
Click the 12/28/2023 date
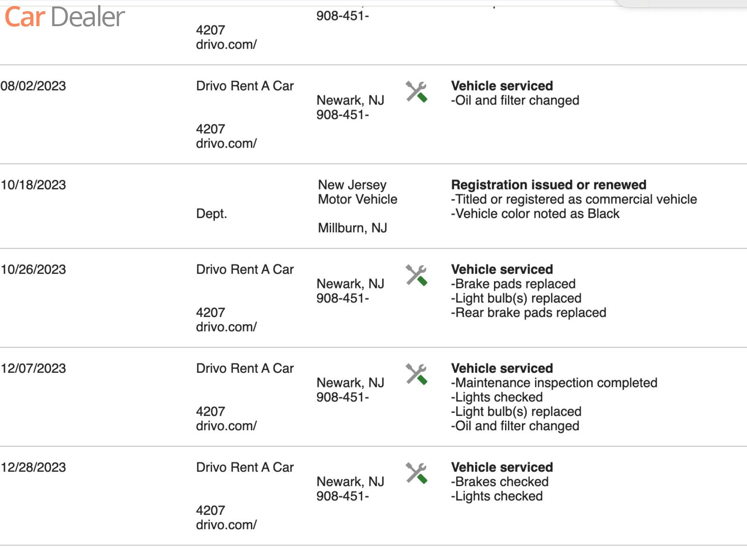click(34, 468)
